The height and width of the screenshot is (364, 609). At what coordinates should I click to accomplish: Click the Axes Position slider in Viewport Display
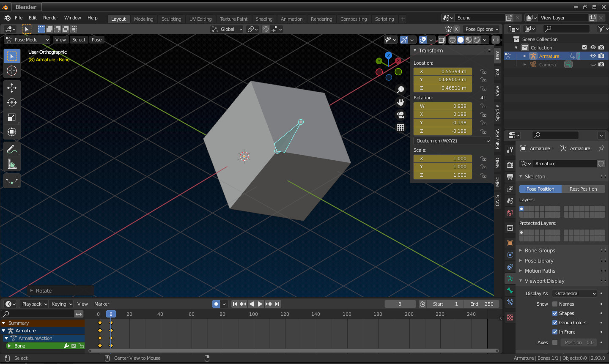pyautogui.click(x=579, y=342)
